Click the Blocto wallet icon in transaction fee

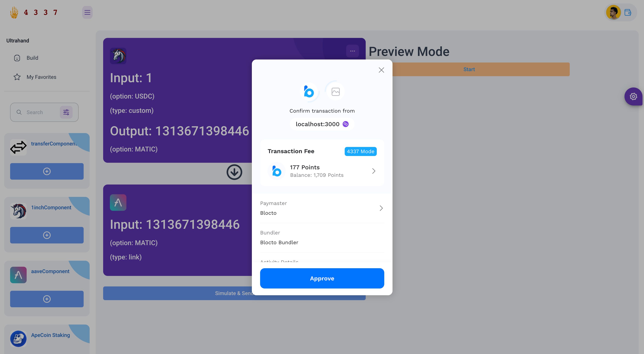tap(276, 171)
